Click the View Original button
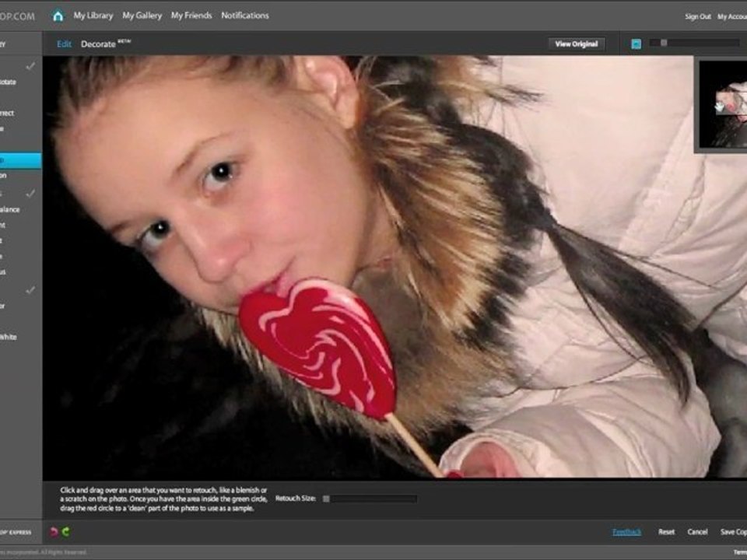This screenshot has height=560, width=747. tap(577, 44)
